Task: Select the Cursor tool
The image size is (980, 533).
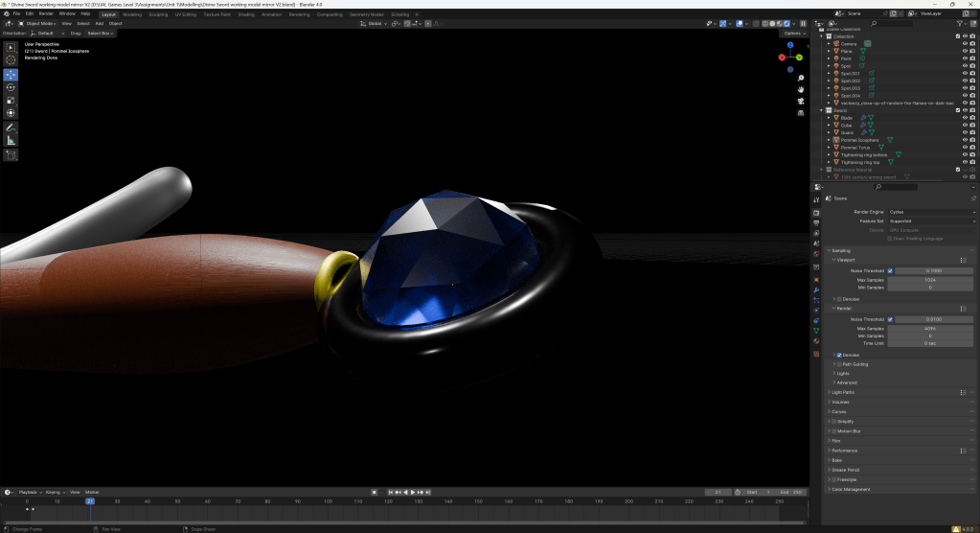Action: click(11, 60)
